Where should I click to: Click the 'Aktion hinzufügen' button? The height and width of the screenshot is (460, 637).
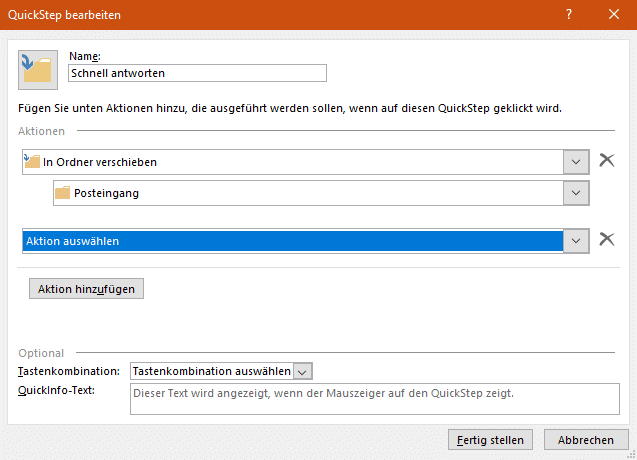pos(86,289)
